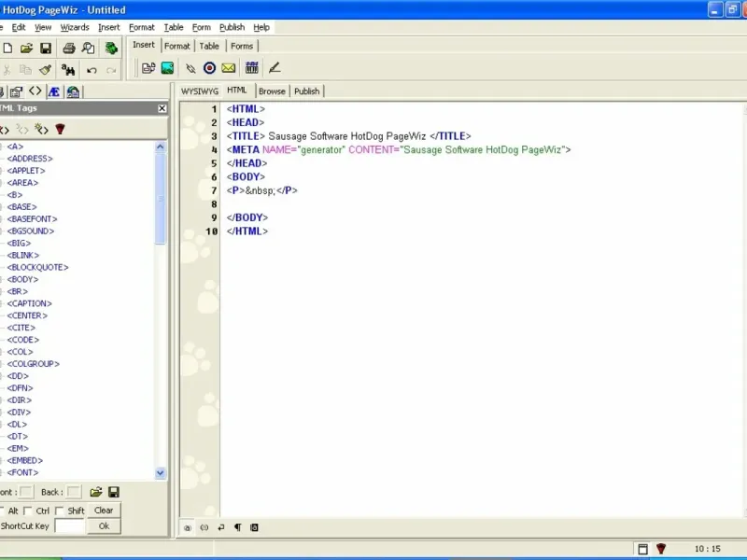Open the Form menu
Image resolution: width=747 pixels, height=560 pixels.
coord(202,27)
